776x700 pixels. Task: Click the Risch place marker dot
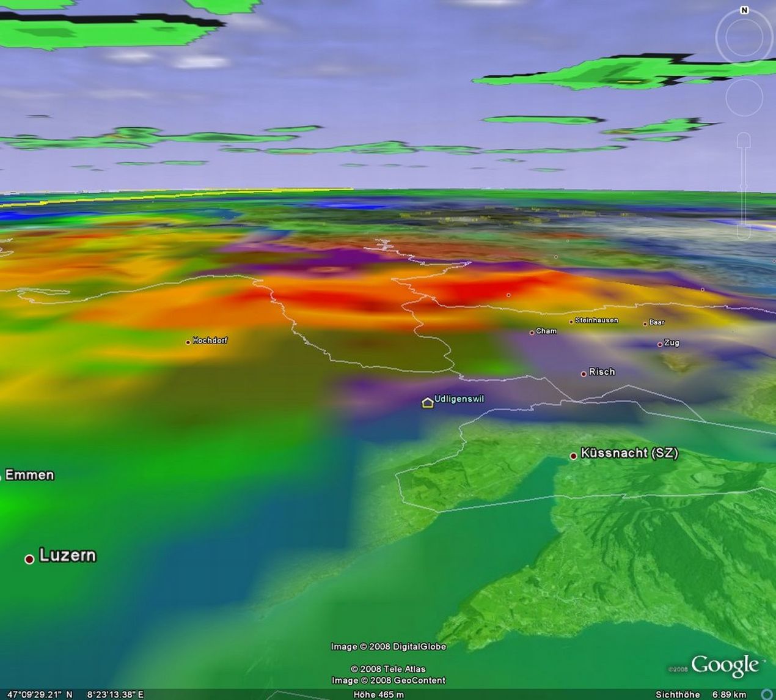[584, 374]
